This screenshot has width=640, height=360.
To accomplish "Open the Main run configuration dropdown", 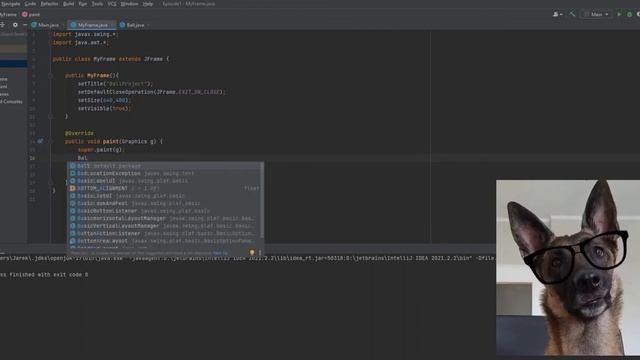I will tap(597, 14).
